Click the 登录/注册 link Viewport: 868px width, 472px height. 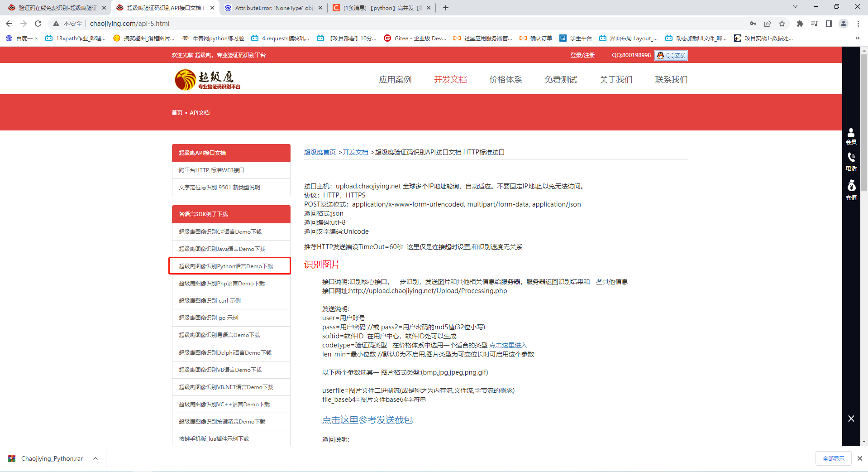tap(582, 55)
